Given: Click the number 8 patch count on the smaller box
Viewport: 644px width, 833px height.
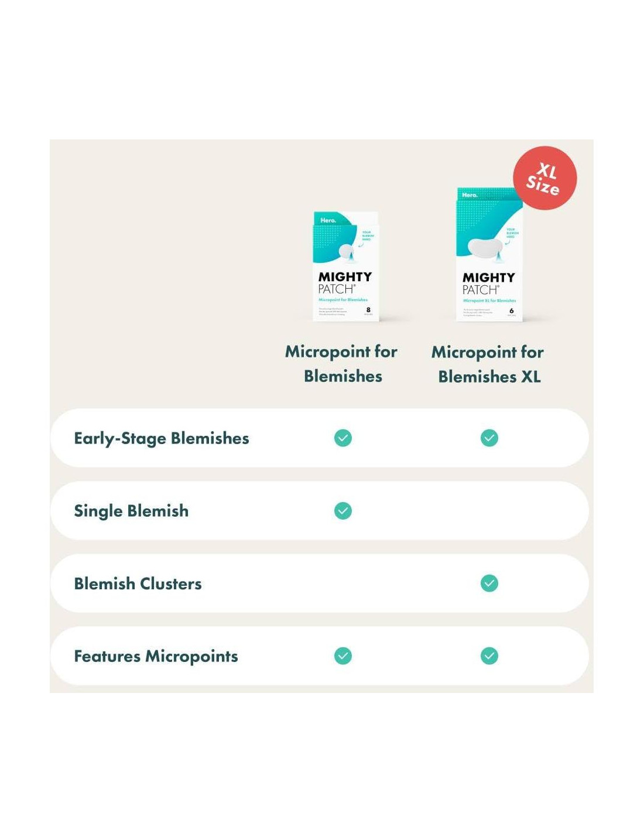Looking at the screenshot, I should pos(368,310).
